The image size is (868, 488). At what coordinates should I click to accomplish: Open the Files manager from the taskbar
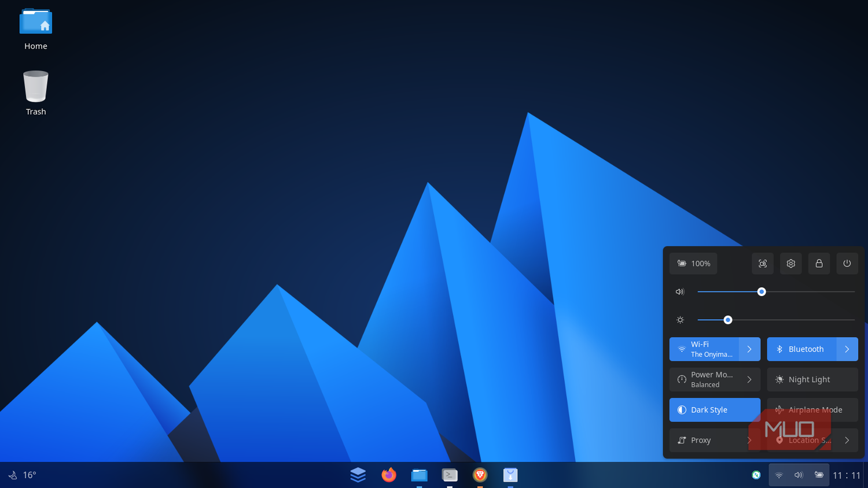click(x=419, y=475)
